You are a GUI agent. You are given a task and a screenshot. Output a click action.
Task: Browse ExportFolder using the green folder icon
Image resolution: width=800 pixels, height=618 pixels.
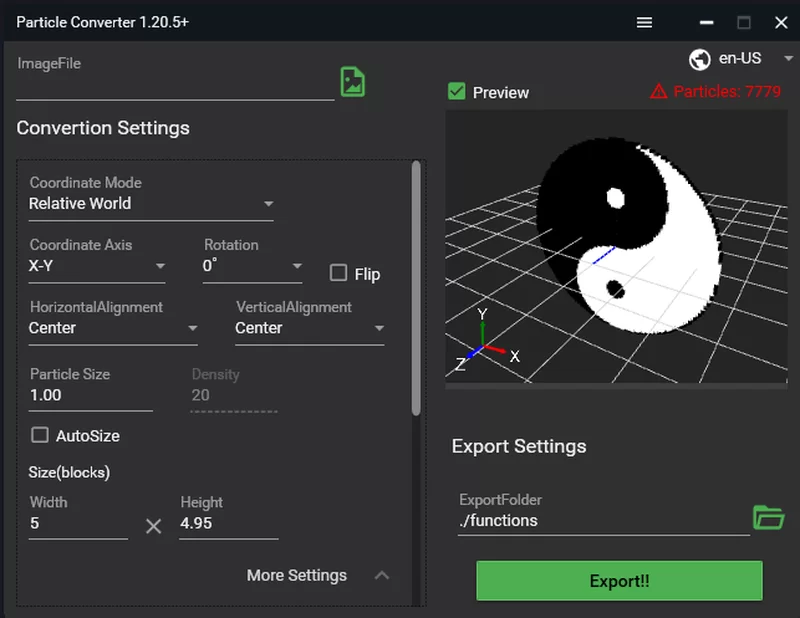(769, 518)
